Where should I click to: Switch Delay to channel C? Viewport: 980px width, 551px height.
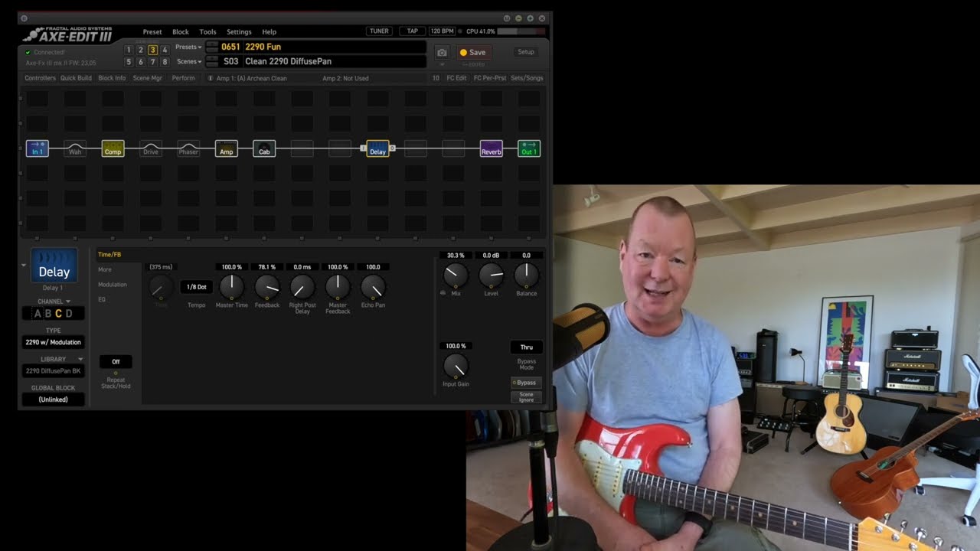click(58, 313)
